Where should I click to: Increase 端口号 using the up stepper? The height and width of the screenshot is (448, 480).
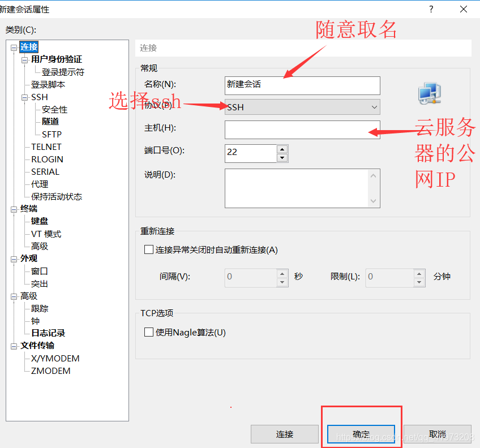(x=282, y=149)
